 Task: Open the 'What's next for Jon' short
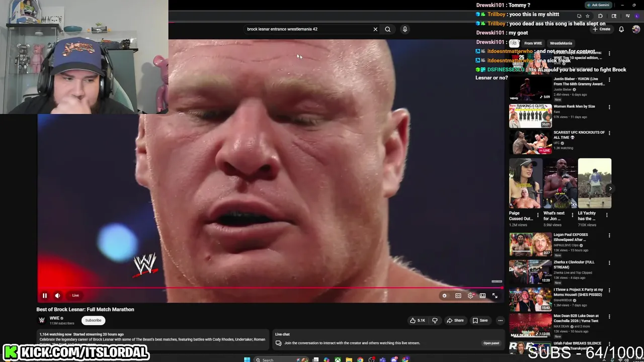(560, 184)
